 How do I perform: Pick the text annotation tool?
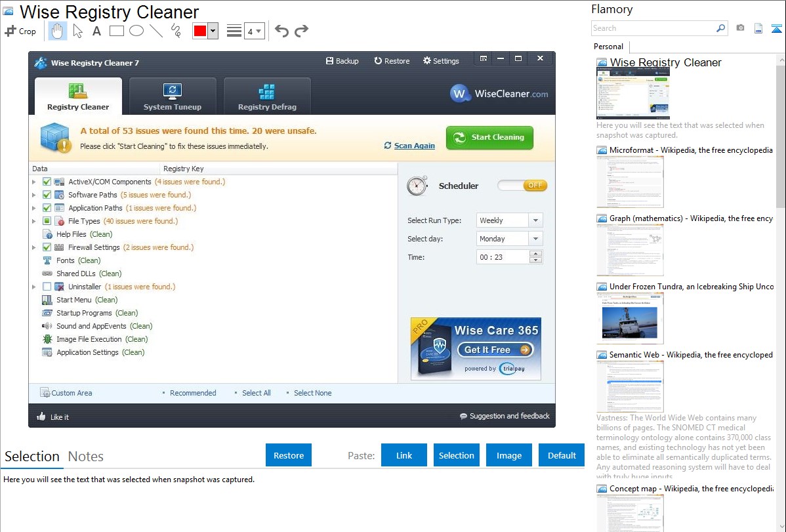click(96, 31)
